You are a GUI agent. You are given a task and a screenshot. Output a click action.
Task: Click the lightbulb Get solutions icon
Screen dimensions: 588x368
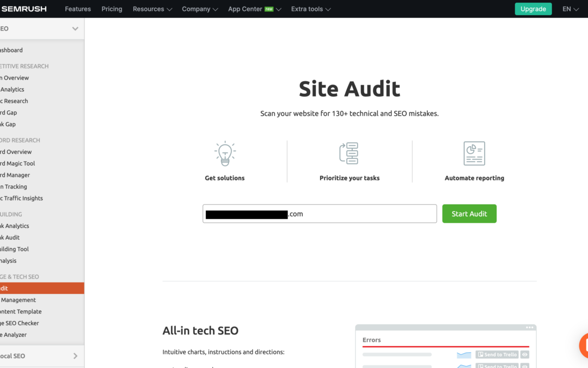tap(224, 154)
